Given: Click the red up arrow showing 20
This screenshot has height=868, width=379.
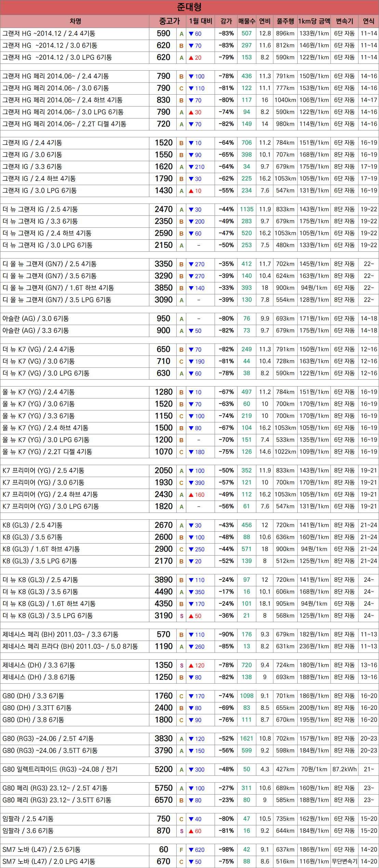Looking at the screenshot, I should pyautogui.click(x=191, y=58).
